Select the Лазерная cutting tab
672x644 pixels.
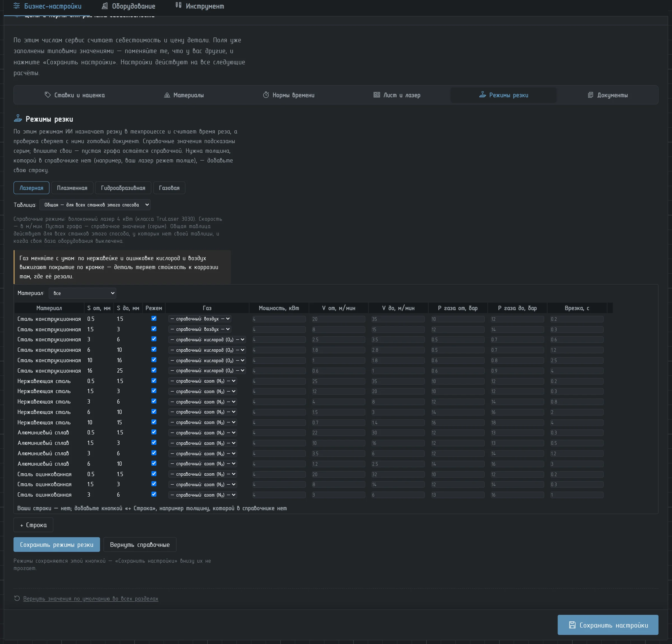tap(31, 188)
